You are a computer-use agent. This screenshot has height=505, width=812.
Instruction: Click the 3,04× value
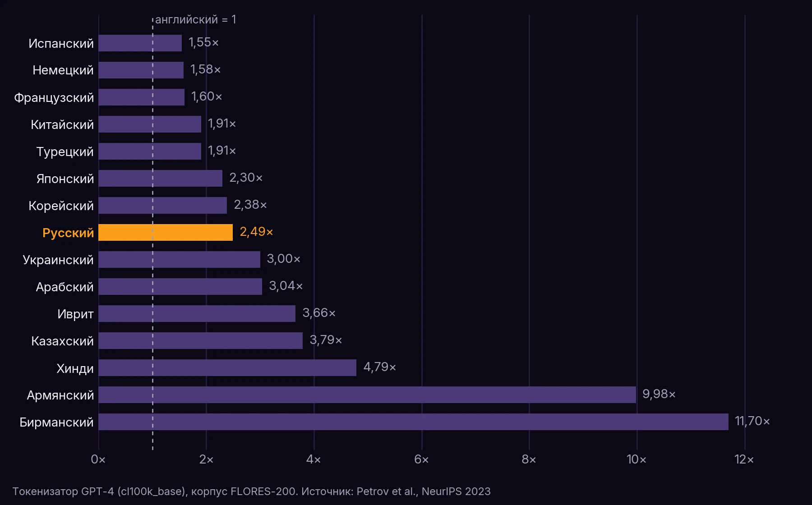click(x=286, y=286)
